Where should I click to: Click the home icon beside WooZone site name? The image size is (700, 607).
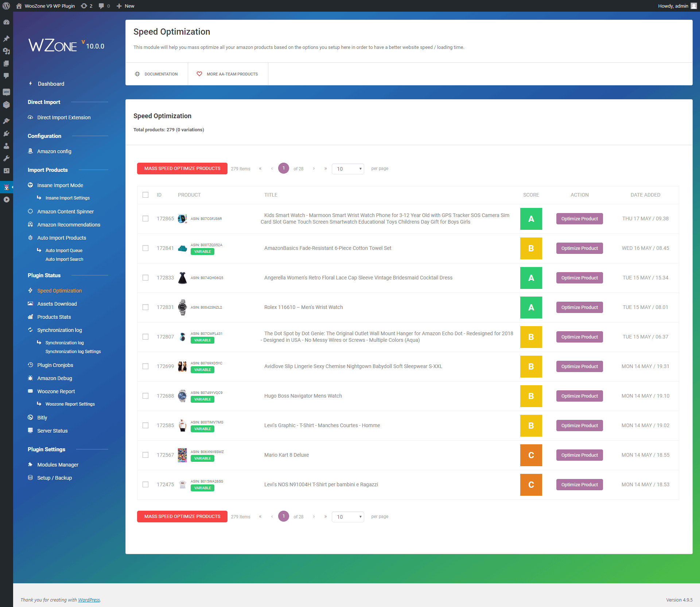coord(19,6)
